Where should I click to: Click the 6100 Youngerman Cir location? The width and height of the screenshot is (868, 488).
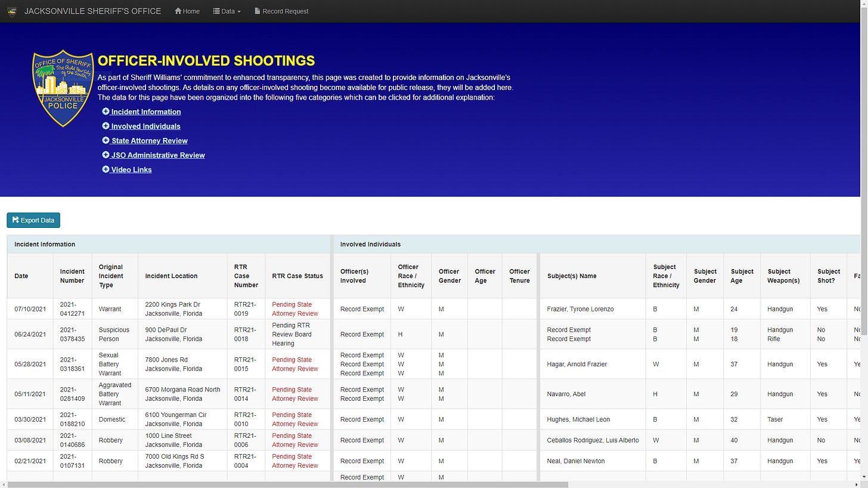click(182, 419)
